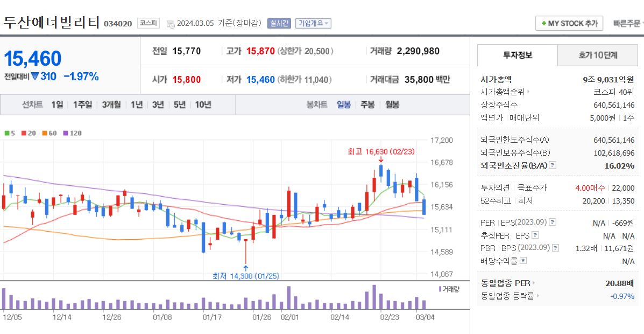Click the blue arrow at 최저 14,300 marker
This screenshot has height=334, width=644.
point(246,268)
